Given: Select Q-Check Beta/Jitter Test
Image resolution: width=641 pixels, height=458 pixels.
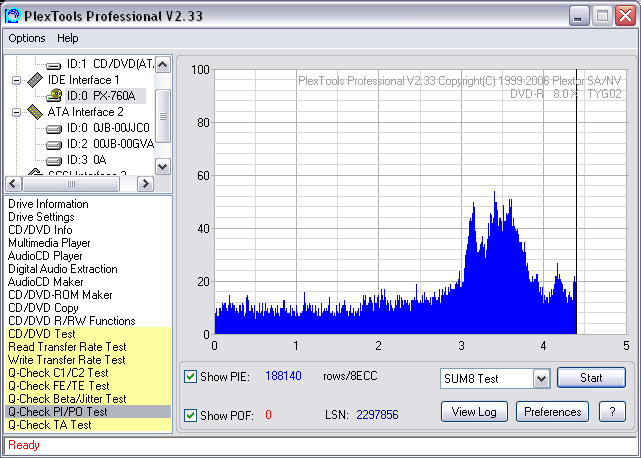Looking at the screenshot, I should pos(88,399).
